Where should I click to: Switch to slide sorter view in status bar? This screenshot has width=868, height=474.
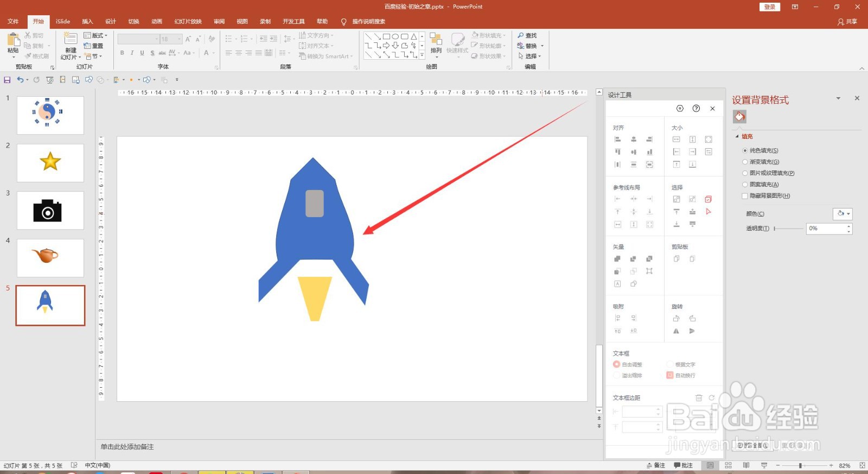729,465
